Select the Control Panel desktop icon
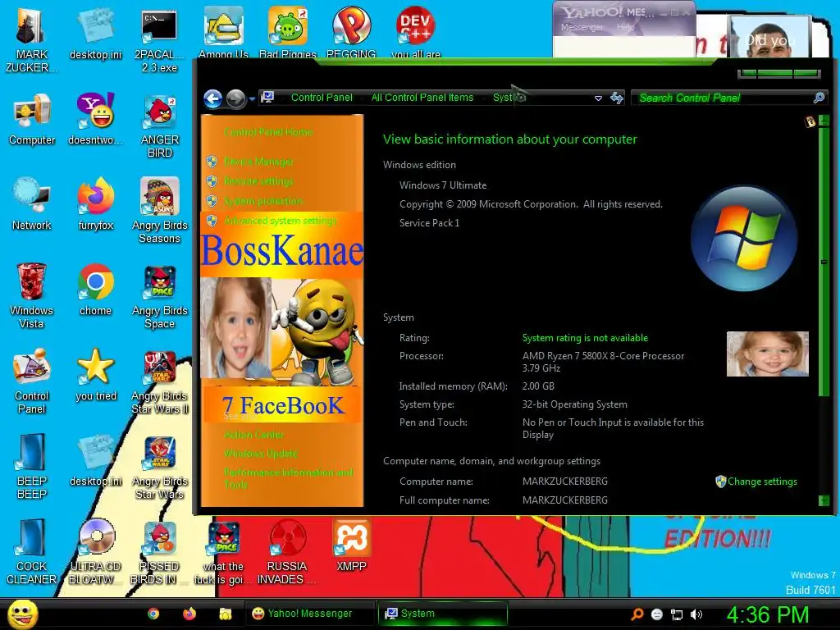 (x=32, y=381)
